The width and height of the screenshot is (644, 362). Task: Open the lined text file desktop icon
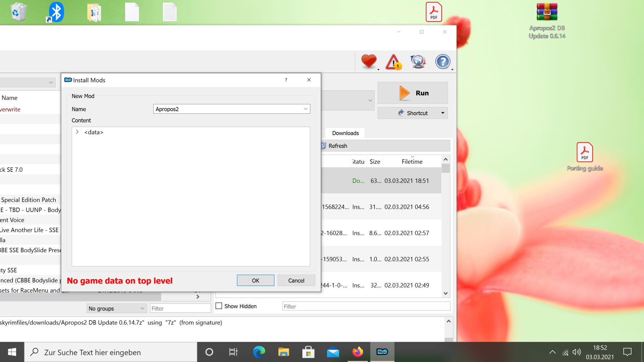[170, 12]
